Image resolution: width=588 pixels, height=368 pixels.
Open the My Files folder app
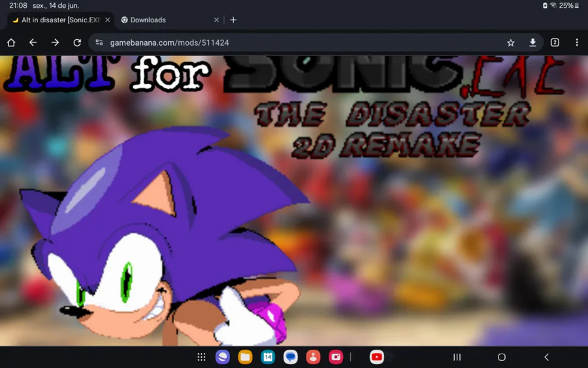tap(245, 357)
